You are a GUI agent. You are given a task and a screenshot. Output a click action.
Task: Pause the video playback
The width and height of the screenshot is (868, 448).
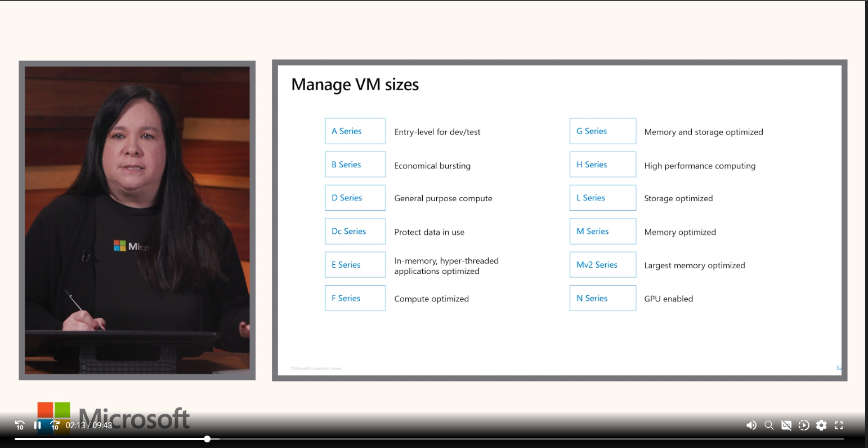pos(38,425)
